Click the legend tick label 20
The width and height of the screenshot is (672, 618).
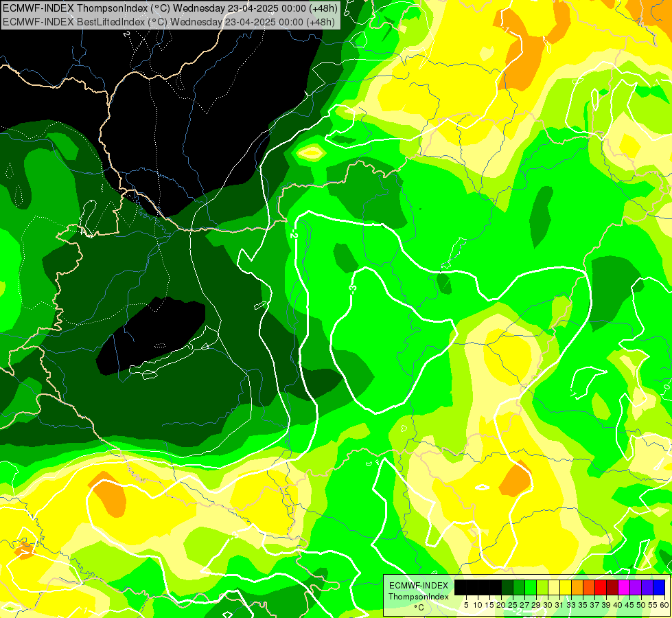pos(501,605)
